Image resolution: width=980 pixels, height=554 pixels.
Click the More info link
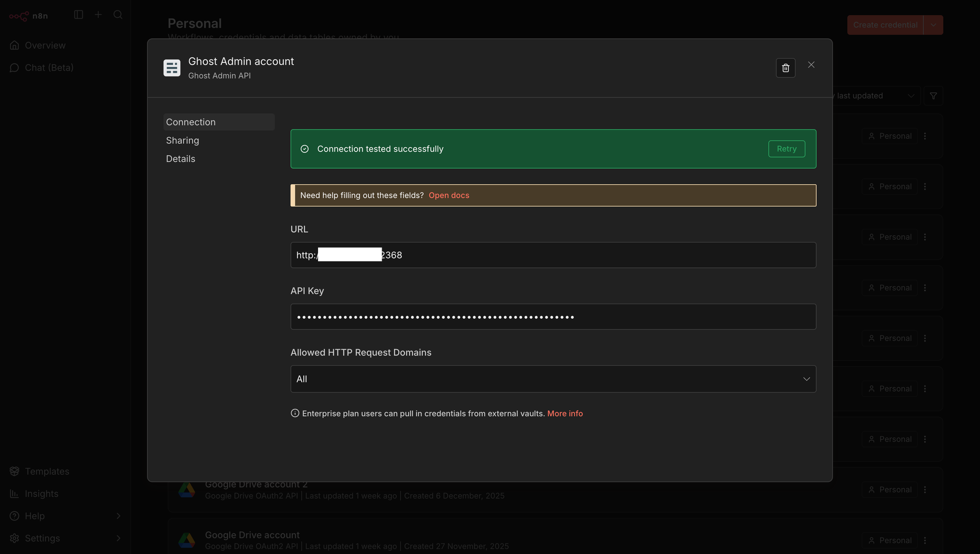564,414
